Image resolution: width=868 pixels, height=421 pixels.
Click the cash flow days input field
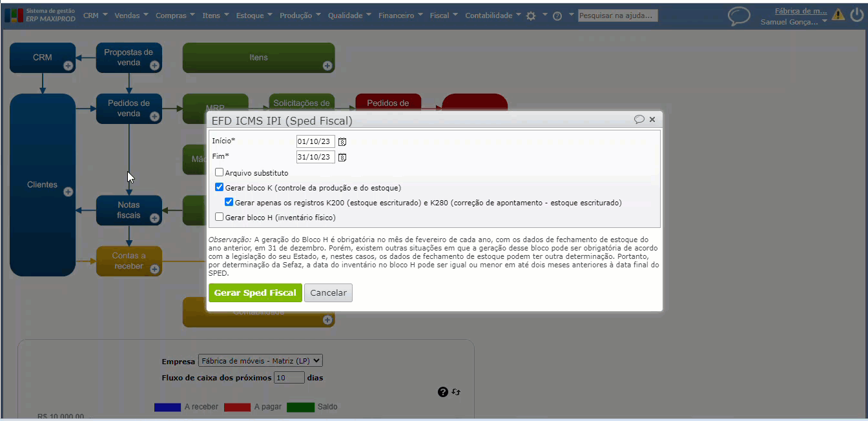pyautogui.click(x=289, y=378)
